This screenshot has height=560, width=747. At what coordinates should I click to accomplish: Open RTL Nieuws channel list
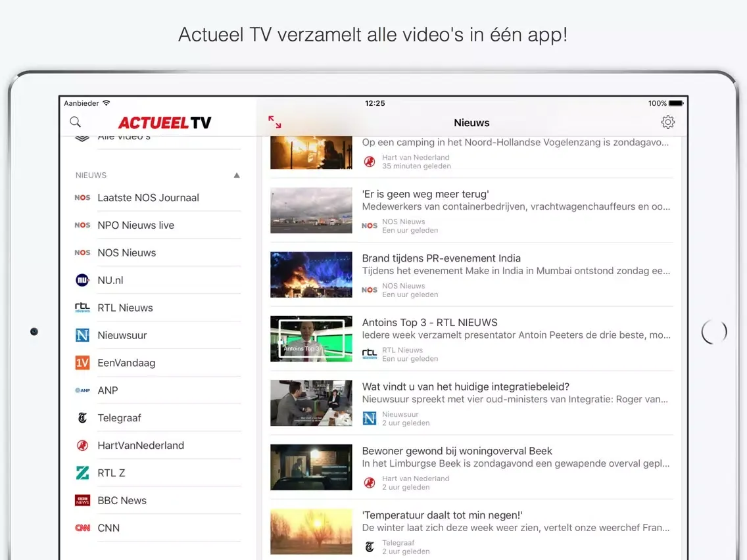tap(126, 308)
